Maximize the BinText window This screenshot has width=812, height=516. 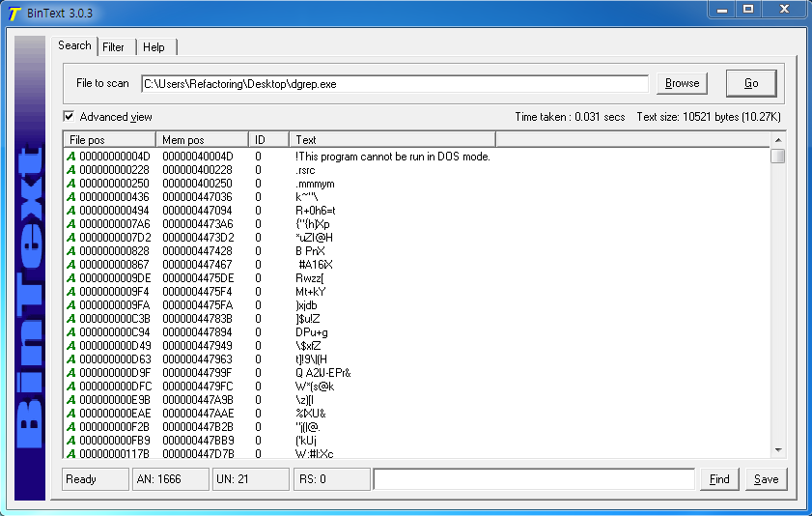748,9
